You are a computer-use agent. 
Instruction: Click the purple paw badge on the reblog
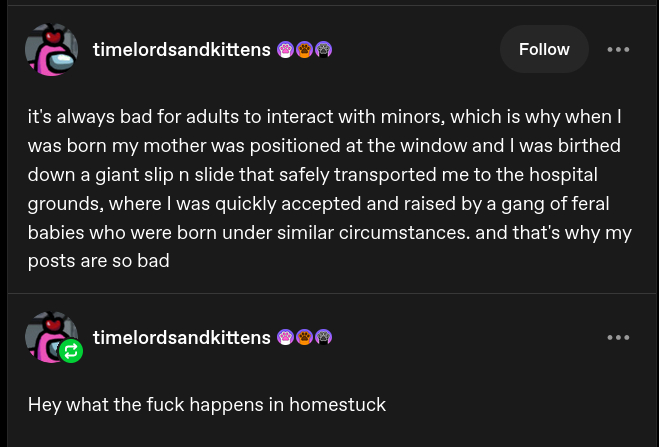pyautogui.click(x=285, y=337)
